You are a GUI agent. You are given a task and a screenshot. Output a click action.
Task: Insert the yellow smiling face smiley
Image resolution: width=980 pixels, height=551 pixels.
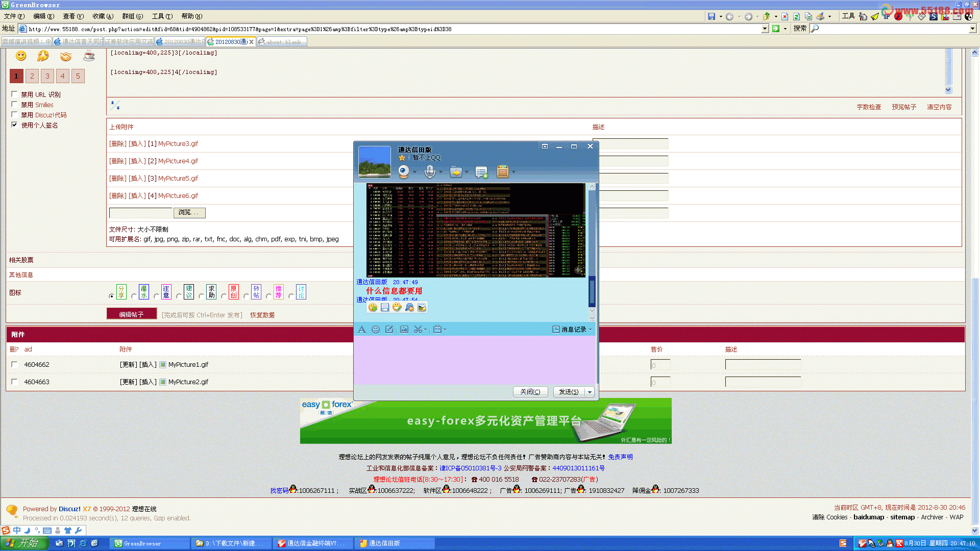click(21, 56)
